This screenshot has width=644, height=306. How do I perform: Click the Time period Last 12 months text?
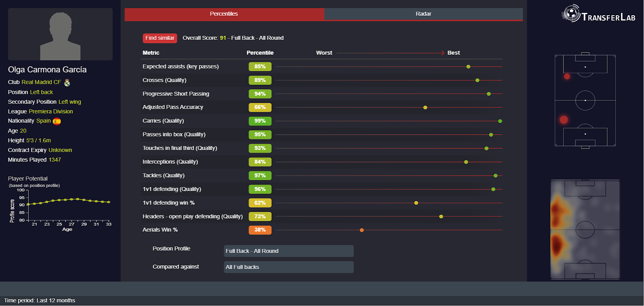tap(40, 300)
